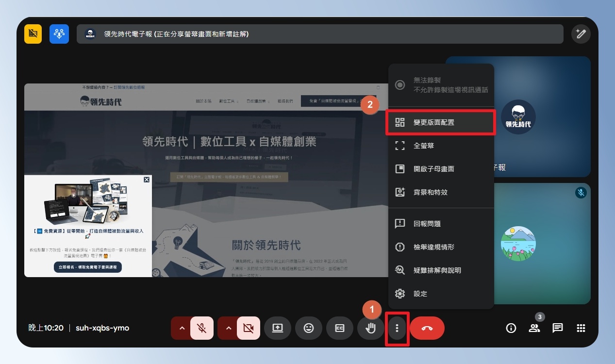Open the activities grid icon
This screenshot has width=615, height=364.
[x=581, y=328]
